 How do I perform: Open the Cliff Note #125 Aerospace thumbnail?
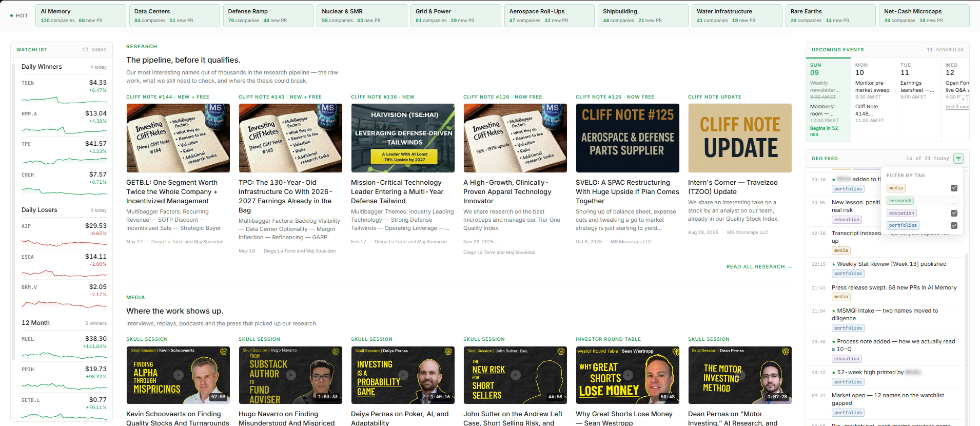[x=628, y=138]
